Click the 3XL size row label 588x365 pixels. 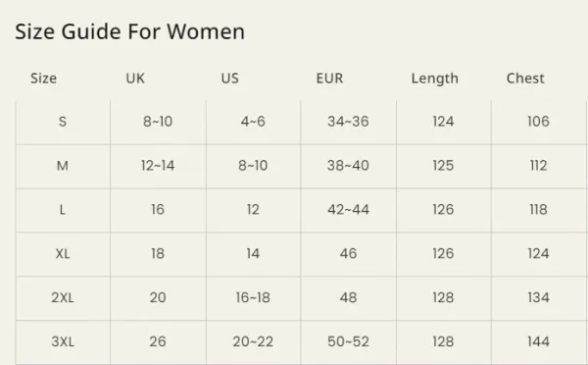pyautogui.click(x=63, y=341)
